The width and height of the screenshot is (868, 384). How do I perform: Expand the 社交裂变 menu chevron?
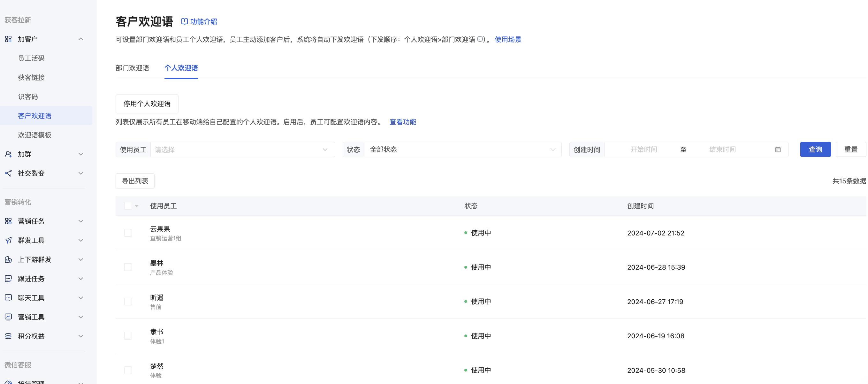(x=81, y=173)
